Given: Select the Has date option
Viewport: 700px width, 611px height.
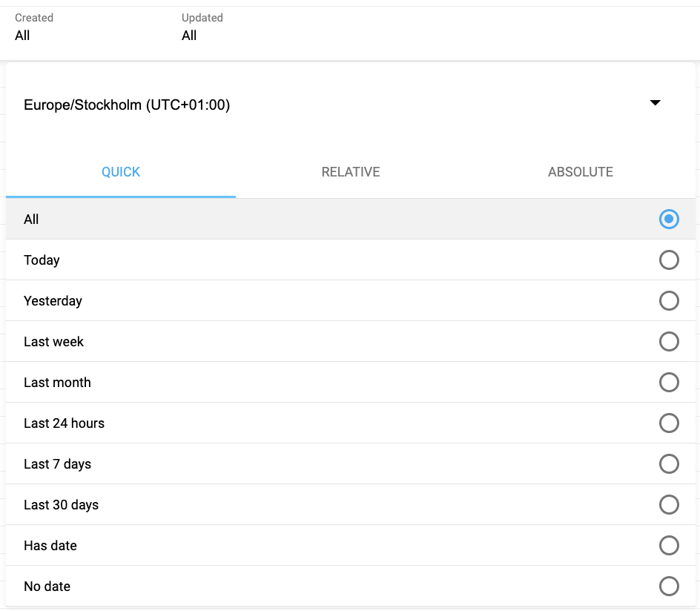Looking at the screenshot, I should pos(669,545).
